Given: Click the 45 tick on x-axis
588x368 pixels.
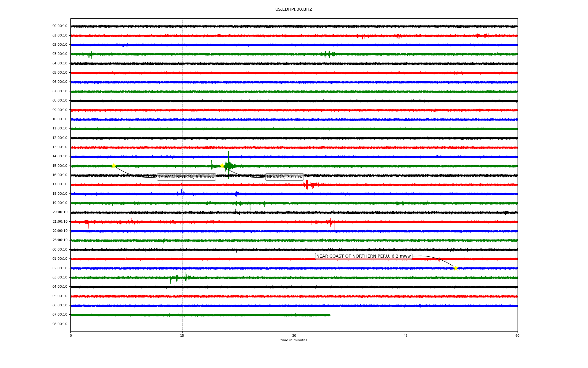Looking at the screenshot, I should click(x=405, y=335).
